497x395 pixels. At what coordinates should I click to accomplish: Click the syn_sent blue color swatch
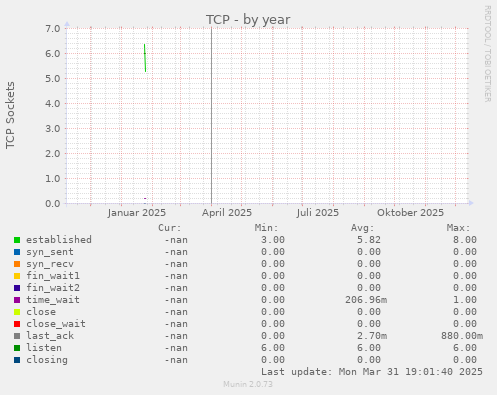(17, 252)
